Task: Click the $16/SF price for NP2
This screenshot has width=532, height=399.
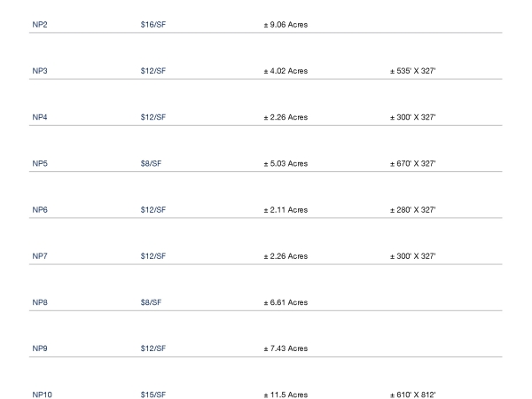Action: pyautogui.click(x=153, y=25)
